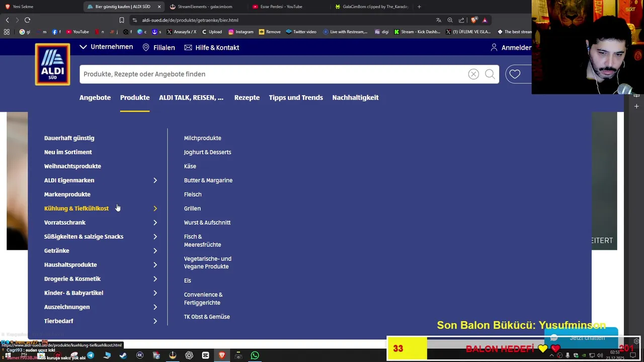This screenshot has width=644, height=362.
Task: Open Markenprodukte link
Action: point(67,194)
